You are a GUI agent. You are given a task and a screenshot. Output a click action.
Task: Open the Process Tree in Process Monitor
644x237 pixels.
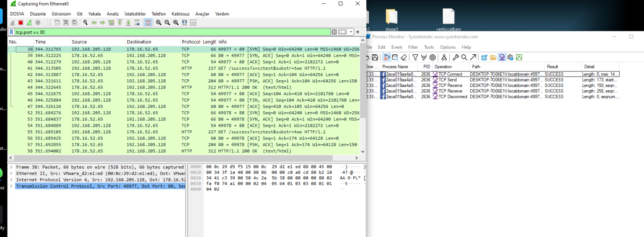click(x=444, y=57)
